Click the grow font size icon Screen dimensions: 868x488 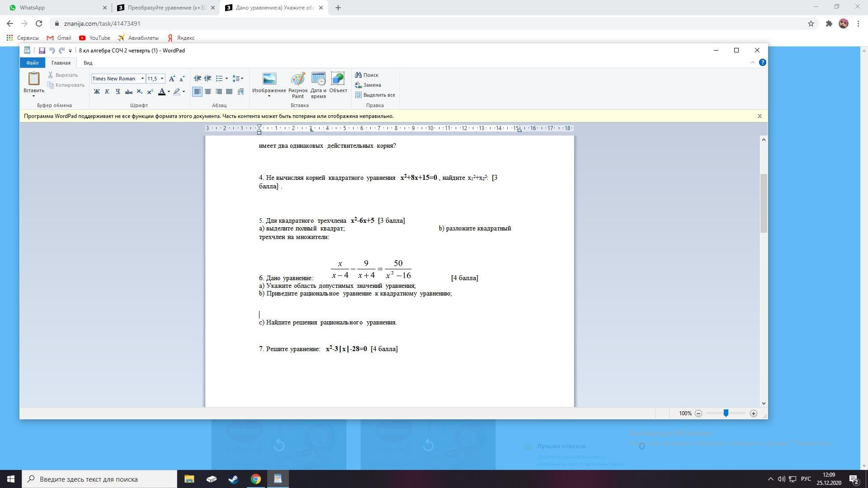[x=172, y=79]
